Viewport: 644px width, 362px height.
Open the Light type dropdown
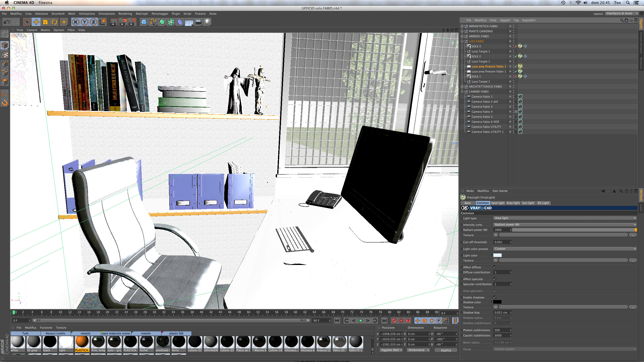[565, 218]
